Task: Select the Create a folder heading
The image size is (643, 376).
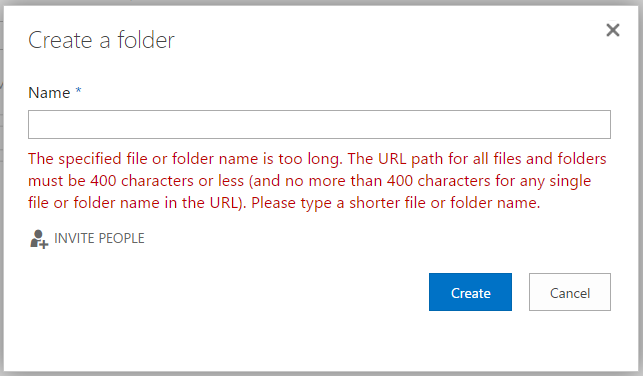Action: pyautogui.click(x=101, y=40)
